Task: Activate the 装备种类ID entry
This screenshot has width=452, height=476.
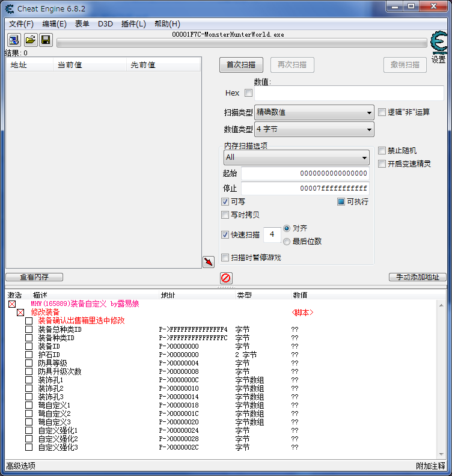Action: coord(29,338)
